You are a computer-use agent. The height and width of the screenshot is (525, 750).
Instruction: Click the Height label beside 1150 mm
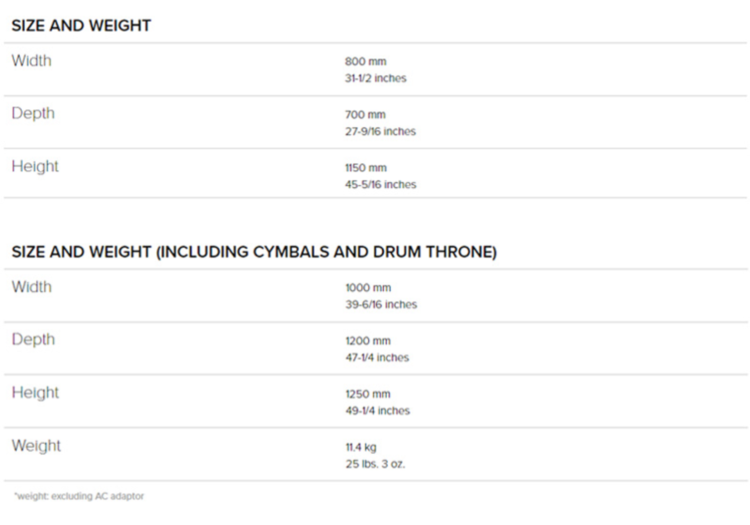tap(35, 167)
